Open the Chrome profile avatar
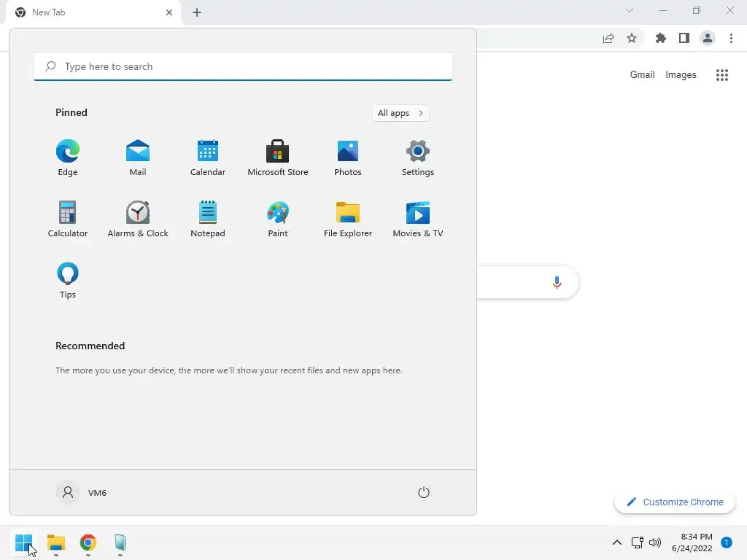The height and width of the screenshot is (560, 747). pos(707,38)
